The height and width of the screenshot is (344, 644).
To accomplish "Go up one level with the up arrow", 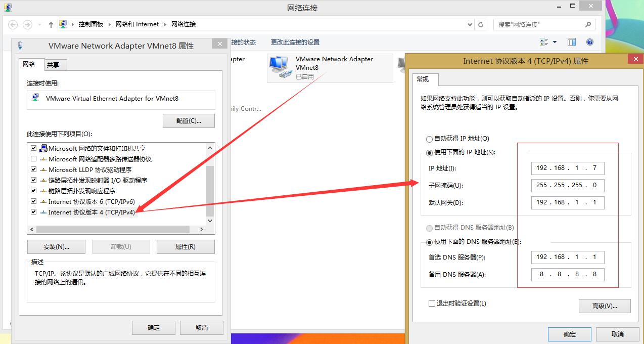I will tap(51, 24).
